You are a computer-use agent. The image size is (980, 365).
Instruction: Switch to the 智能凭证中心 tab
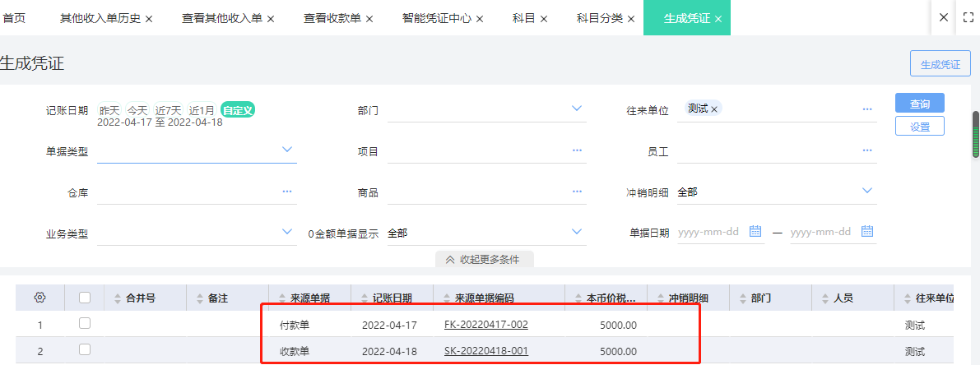[436, 18]
